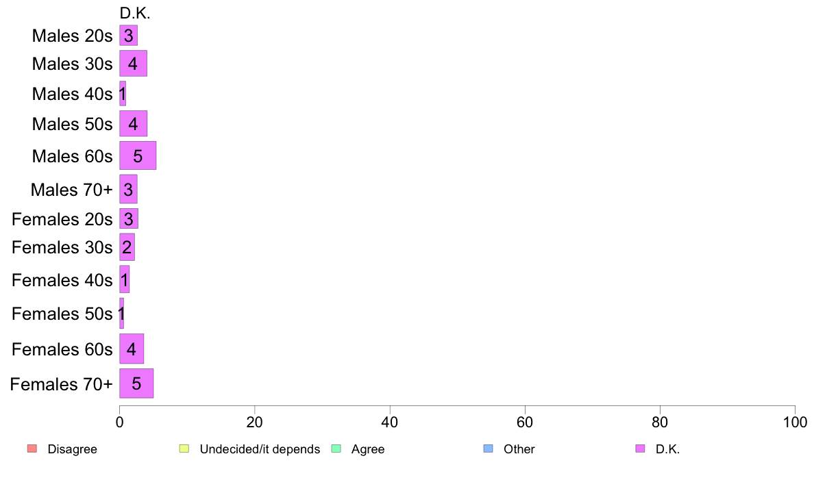Select the Males 20s bar
This screenshot has width=814, height=504.
(128, 36)
